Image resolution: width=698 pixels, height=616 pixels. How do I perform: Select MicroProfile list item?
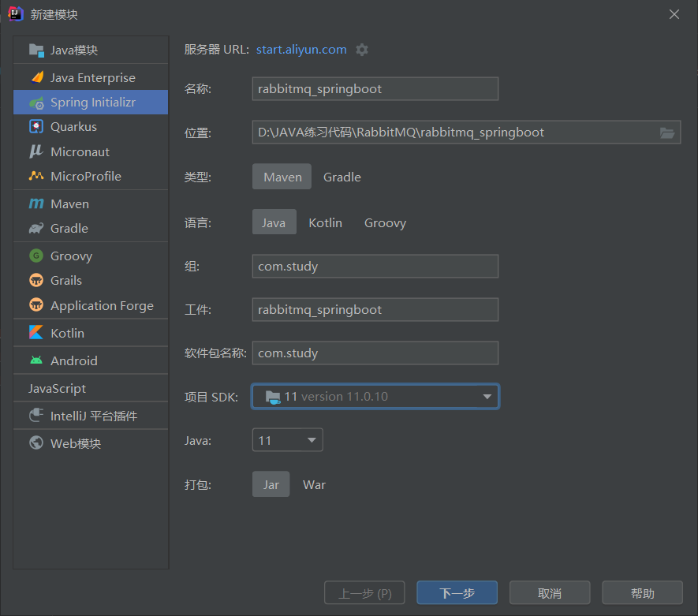(x=91, y=176)
